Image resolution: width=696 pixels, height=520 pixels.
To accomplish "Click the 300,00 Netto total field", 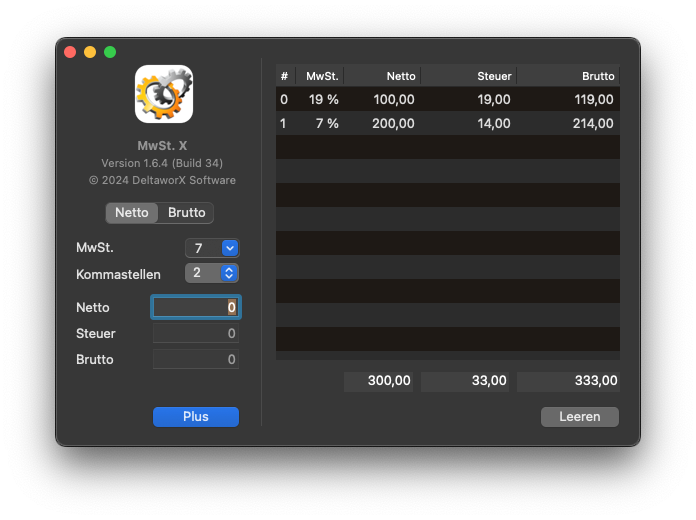I will (379, 381).
